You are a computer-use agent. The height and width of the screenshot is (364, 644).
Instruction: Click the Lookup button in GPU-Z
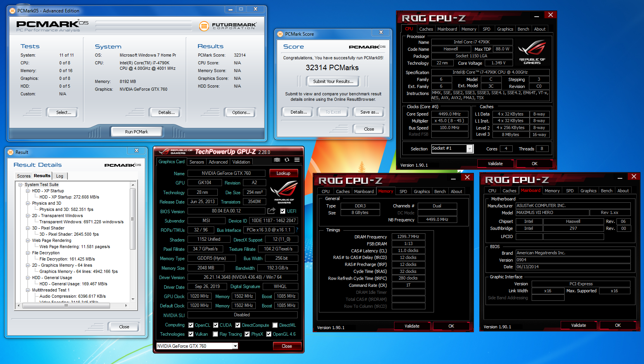pos(283,173)
